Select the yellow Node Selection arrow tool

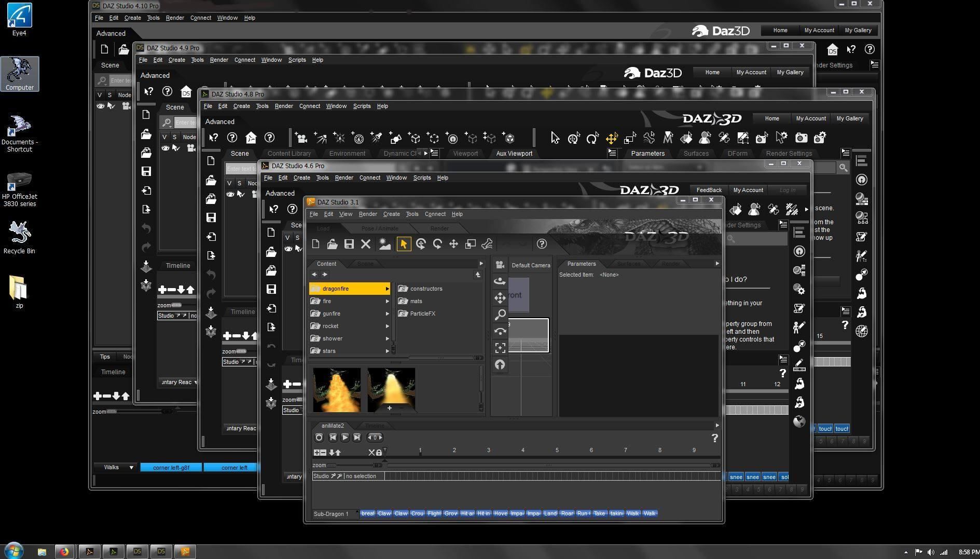[403, 244]
